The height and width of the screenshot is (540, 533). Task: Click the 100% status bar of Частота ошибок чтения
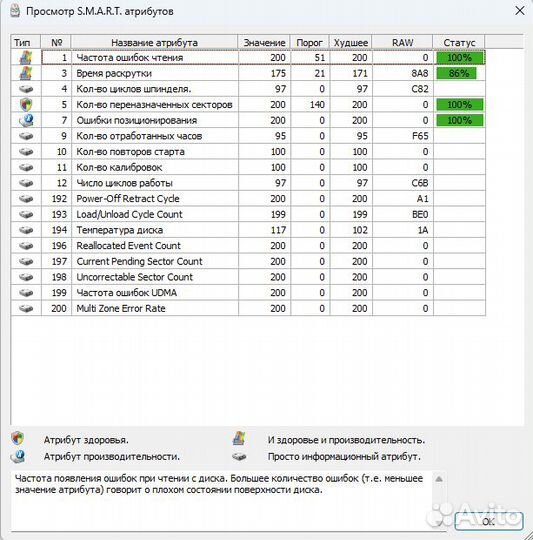pyautogui.click(x=460, y=58)
